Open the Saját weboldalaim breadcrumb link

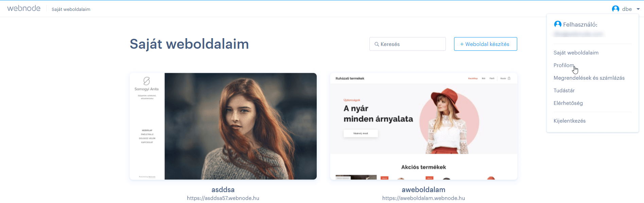(71, 9)
